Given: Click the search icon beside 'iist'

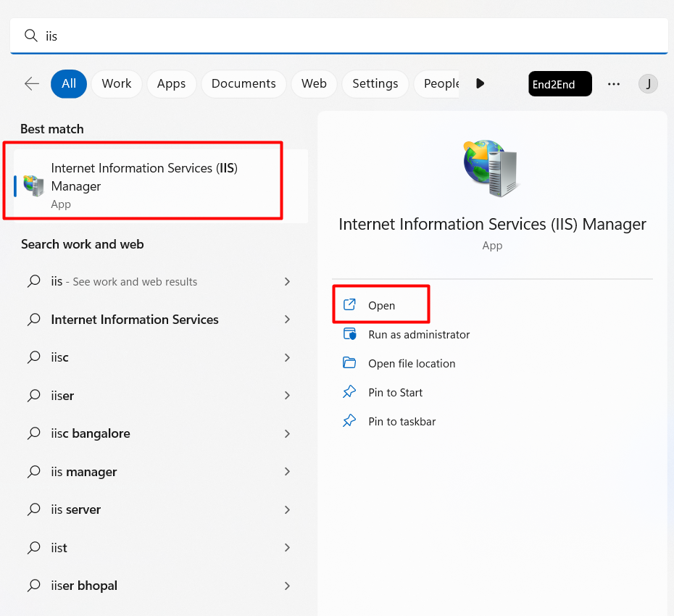Looking at the screenshot, I should click(x=33, y=548).
